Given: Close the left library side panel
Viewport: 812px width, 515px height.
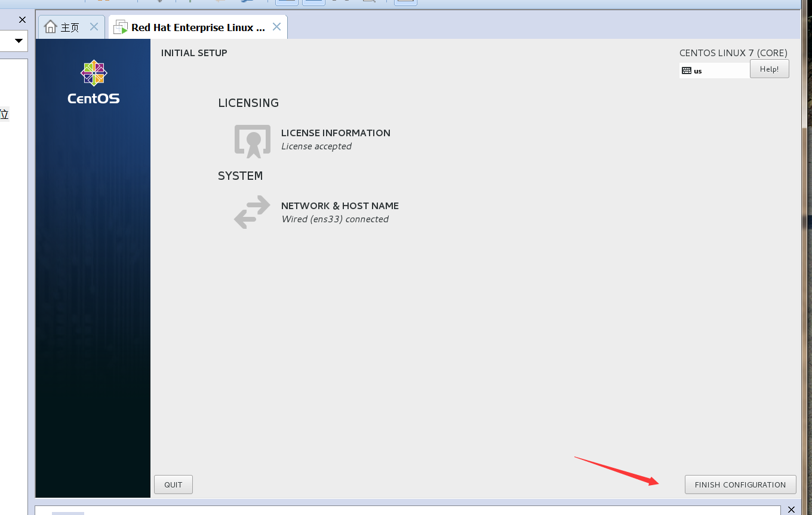Looking at the screenshot, I should [x=22, y=20].
